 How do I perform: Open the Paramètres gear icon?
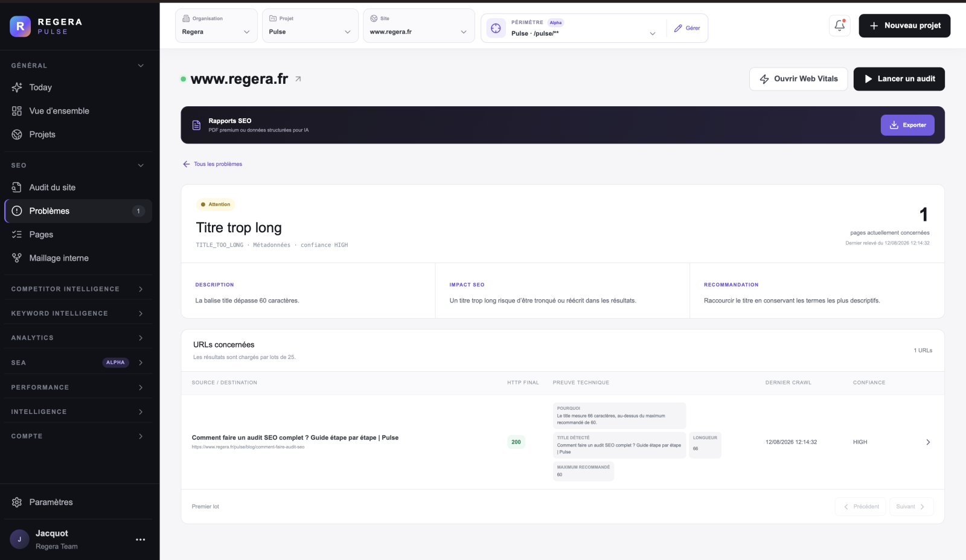click(17, 502)
